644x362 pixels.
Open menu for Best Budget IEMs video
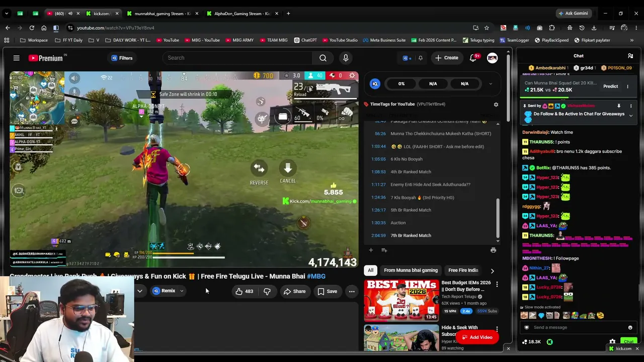497,285
